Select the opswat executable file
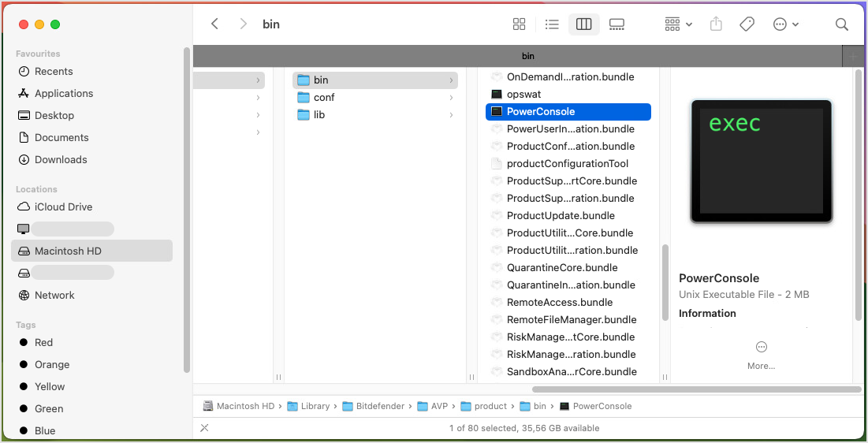The height and width of the screenshot is (443, 868). (523, 95)
